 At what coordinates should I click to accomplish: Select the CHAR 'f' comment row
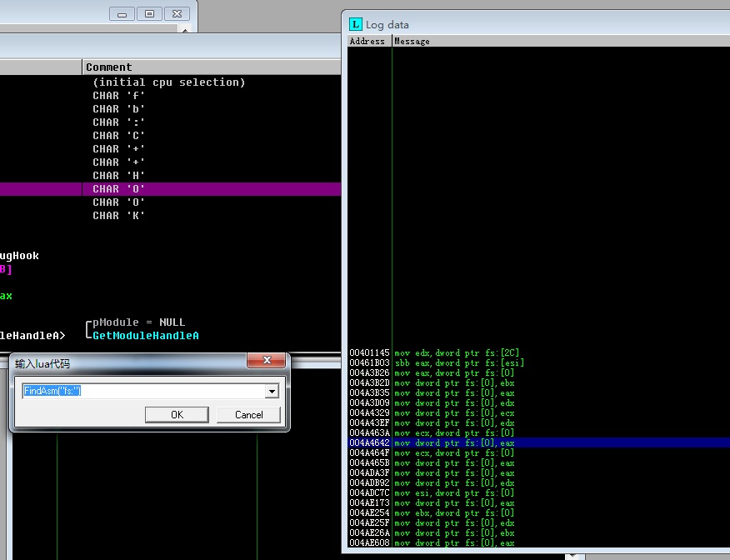[x=118, y=96]
